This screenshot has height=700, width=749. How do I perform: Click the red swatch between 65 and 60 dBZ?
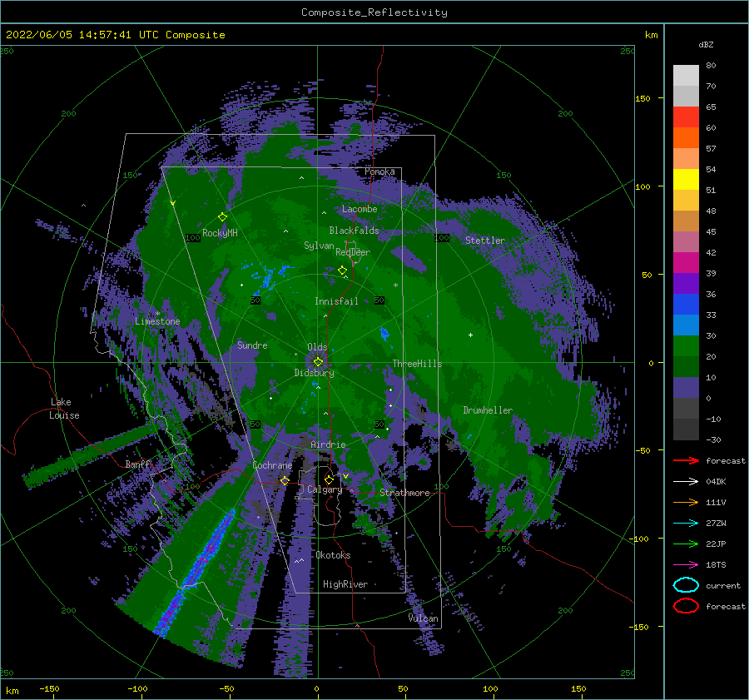(686, 117)
